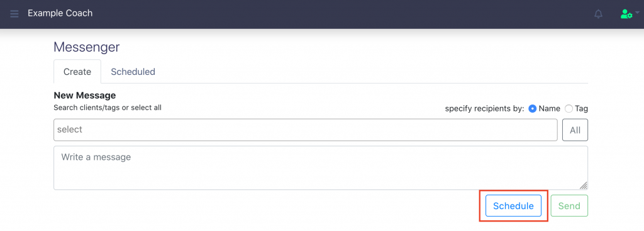Viewport: 644px width, 231px height.
Task: Click the 'specify recipients by' label
Action: point(485,109)
